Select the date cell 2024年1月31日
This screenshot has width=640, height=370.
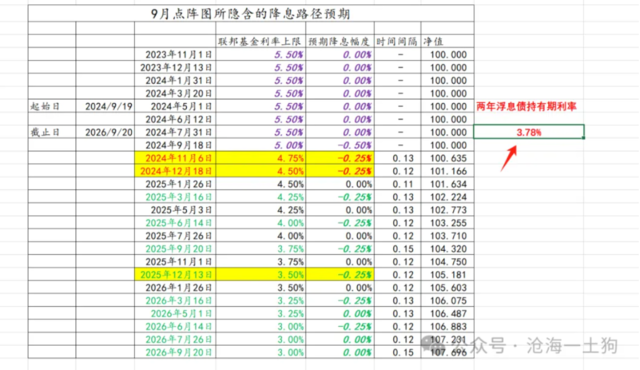click(175, 80)
